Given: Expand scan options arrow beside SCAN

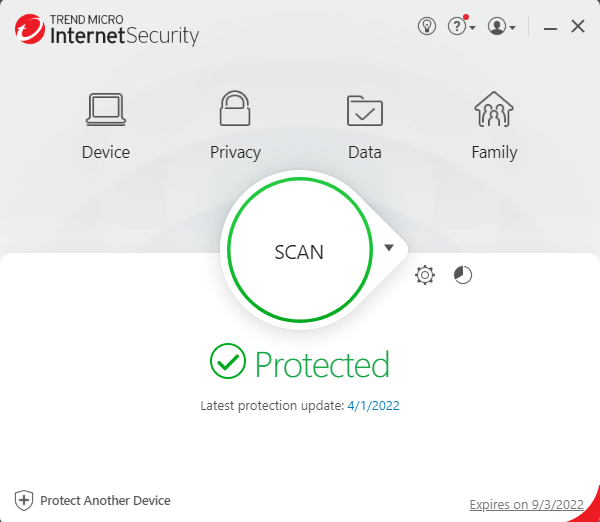Looking at the screenshot, I should click(x=389, y=248).
